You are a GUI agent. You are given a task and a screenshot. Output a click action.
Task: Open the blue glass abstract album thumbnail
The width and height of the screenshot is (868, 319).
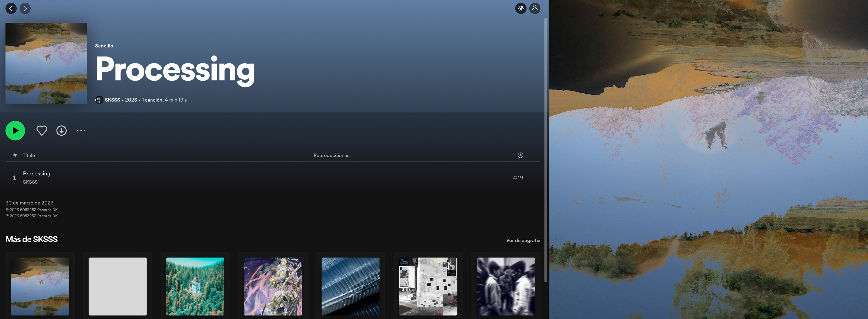(350, 287)
